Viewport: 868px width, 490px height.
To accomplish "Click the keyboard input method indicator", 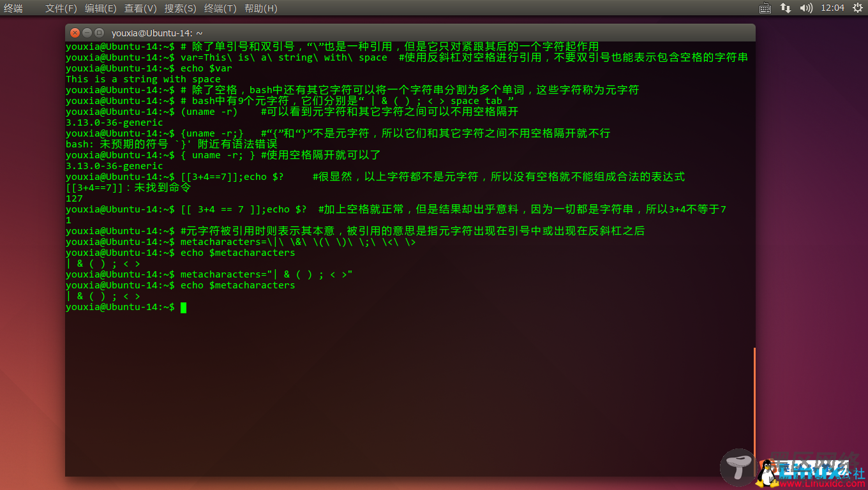I will (765, 8).
